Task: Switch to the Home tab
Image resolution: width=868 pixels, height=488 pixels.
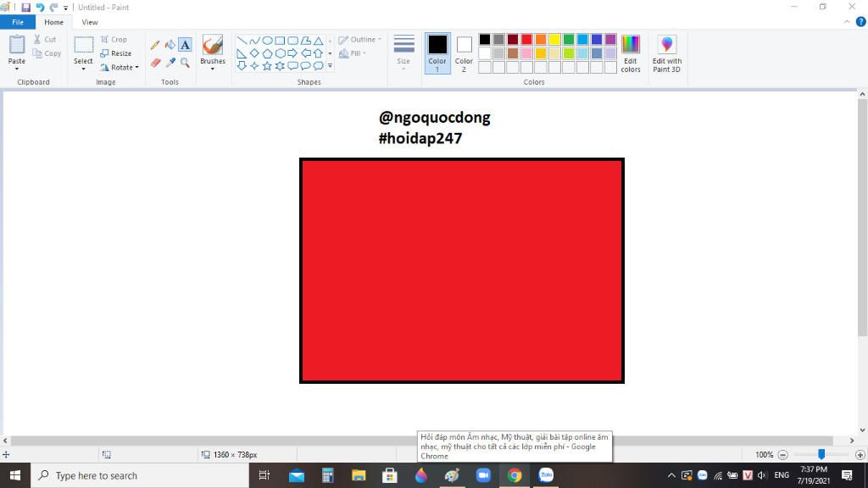Action: click(53, 22)
